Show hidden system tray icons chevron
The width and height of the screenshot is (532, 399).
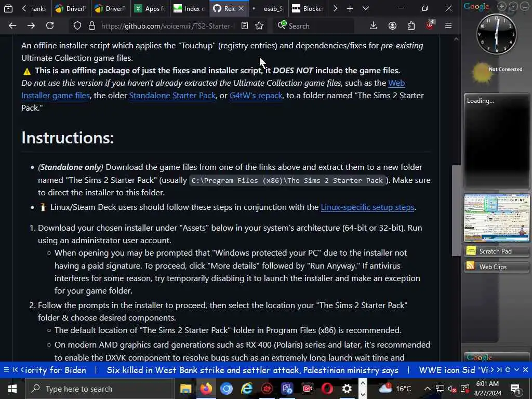(x=428, y=389)
